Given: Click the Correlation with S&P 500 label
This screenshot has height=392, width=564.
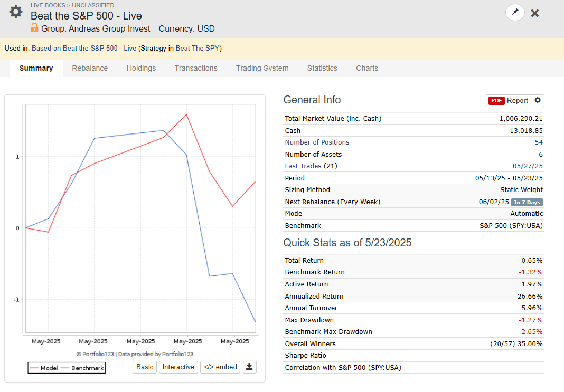Looking at the screenshot, I should 343,368.
